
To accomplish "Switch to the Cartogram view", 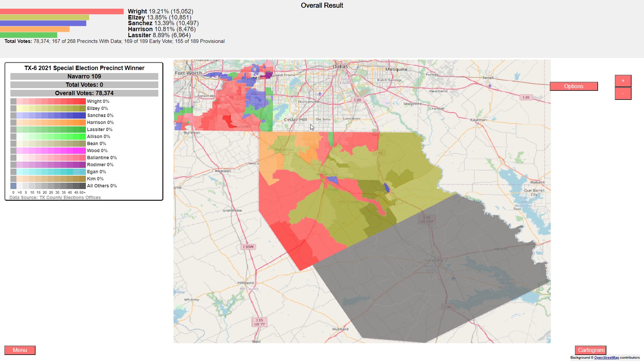I will pyautogui.click(x=591, y=350).
